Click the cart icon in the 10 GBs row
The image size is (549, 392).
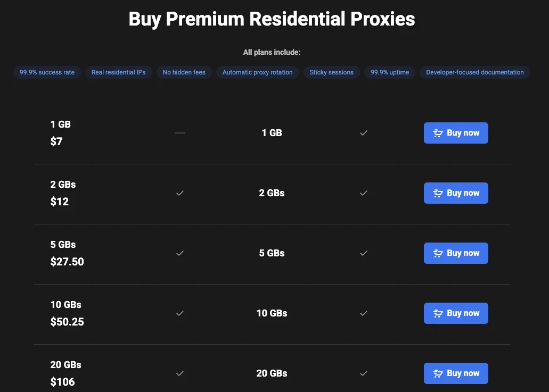tap(438, 313)
